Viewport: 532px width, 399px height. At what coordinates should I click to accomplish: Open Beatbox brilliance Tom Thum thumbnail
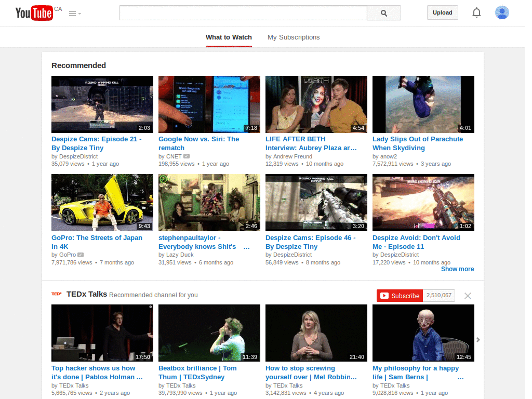click(209, 333)
